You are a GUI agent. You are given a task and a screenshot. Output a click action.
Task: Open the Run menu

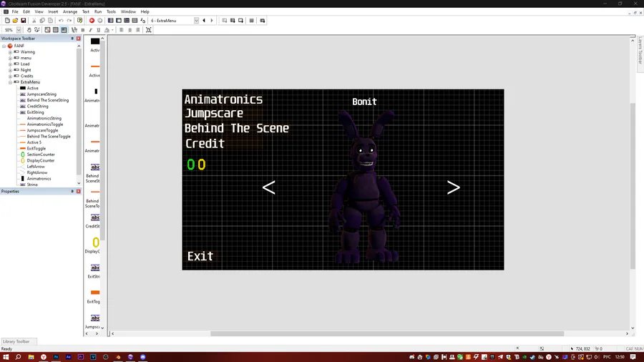point(98,12)
